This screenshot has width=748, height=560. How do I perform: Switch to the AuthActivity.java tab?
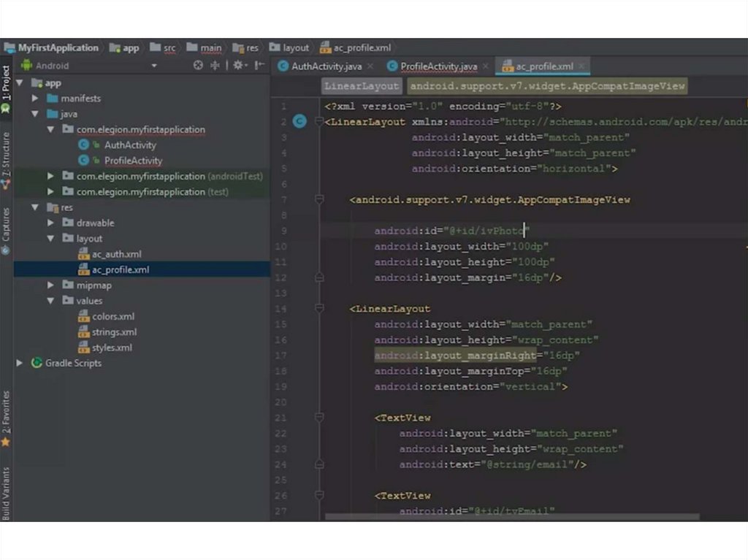[326, 66]
